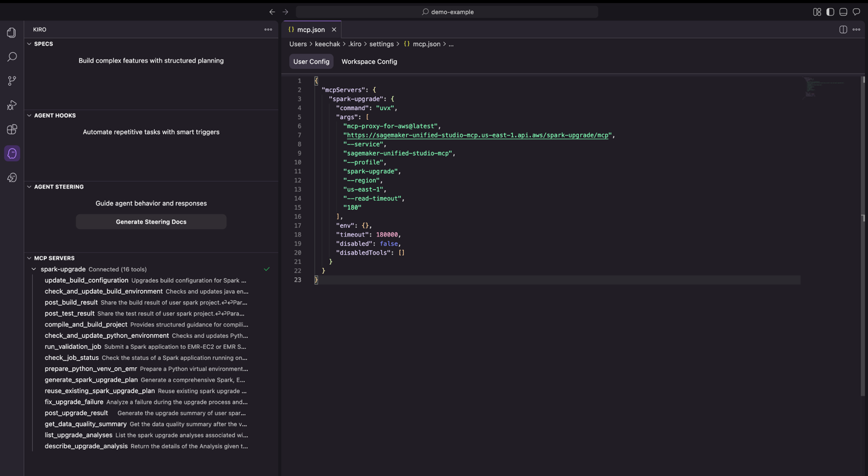Select the User Config tab
868x476 pixels.
point(311,61)
